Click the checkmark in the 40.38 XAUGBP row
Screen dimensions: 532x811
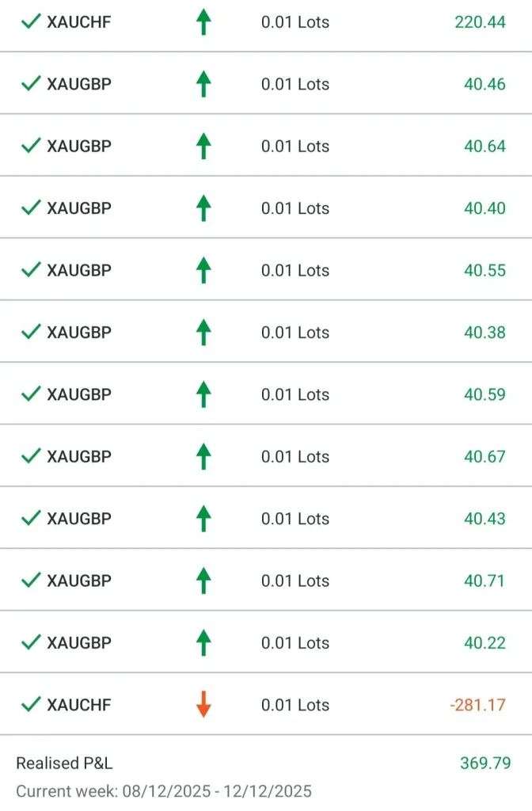pyautogui.click(x=31, y=332)
